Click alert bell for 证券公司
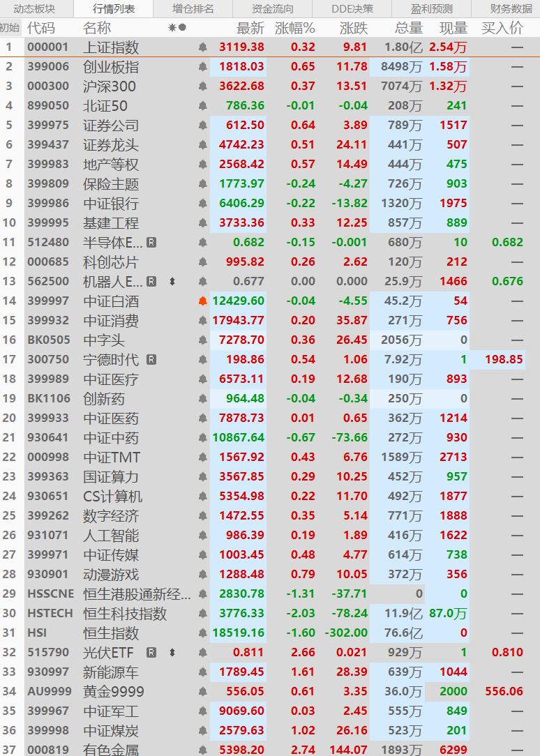The image size is (540, 756). pos(202,126)
